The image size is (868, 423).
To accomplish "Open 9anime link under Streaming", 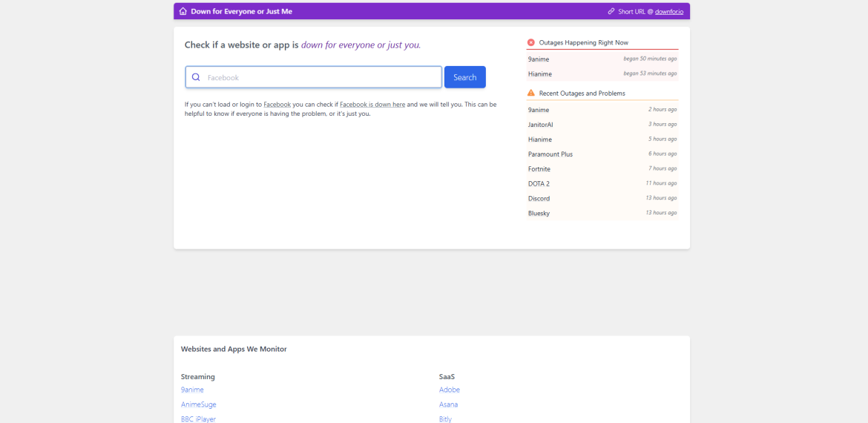I will click(x=192, y=390).
